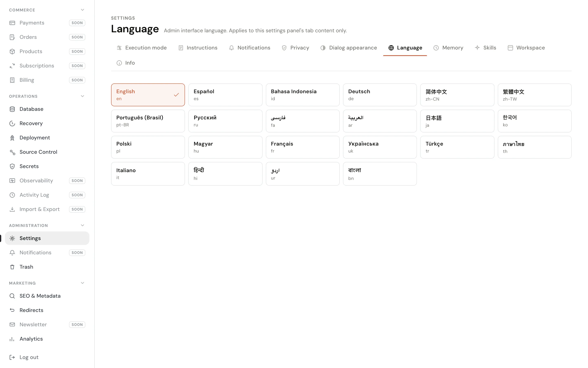Click the Source Control branch icon
588x368 pixels.
pos(12,152)
